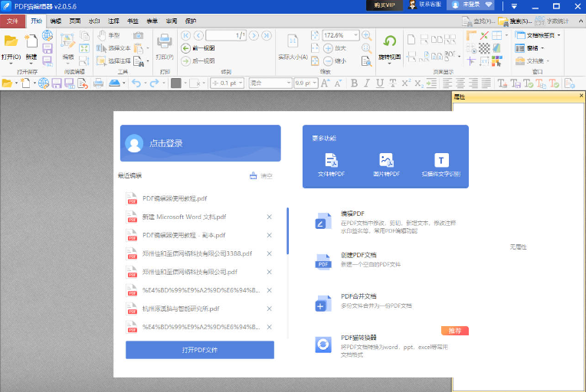Expand the dropdown arrow under Rotate View

[389, 64]
